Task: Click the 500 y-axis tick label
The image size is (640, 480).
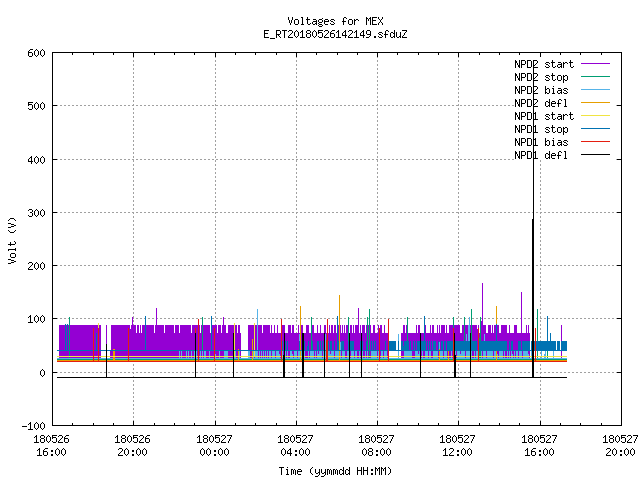Action: [36, 107]
